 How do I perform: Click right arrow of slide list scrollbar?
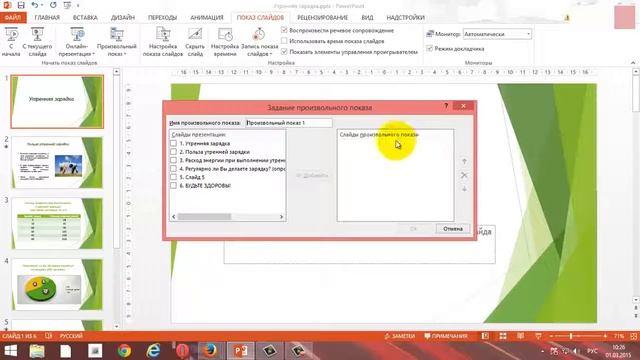[x=281, y=217]
